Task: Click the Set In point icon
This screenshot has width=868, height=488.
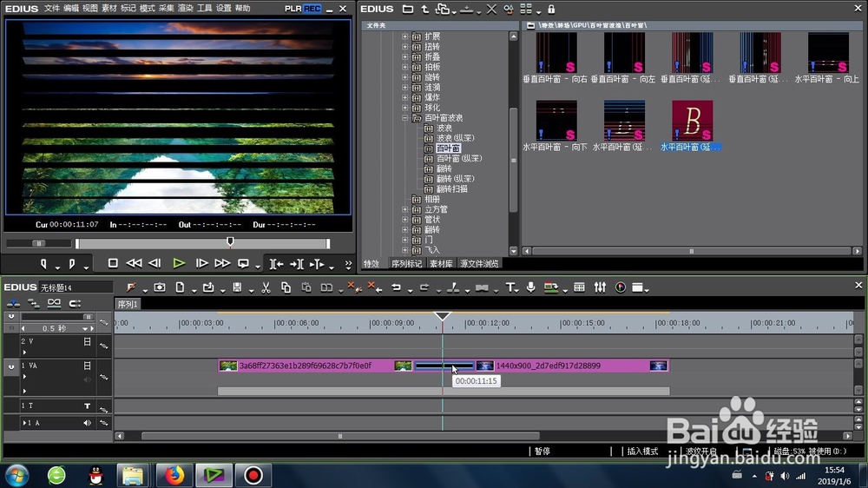Action: pos(43,264)
